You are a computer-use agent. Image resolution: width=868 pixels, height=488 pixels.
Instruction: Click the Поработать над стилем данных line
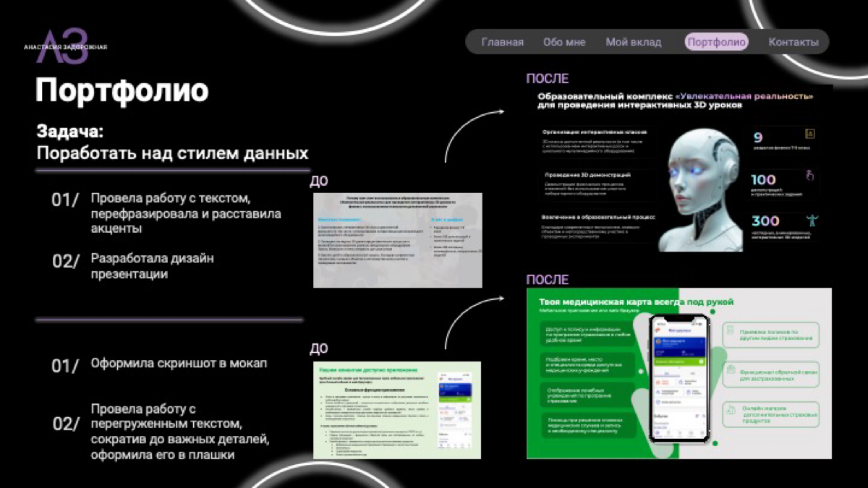tap(172, 153)
